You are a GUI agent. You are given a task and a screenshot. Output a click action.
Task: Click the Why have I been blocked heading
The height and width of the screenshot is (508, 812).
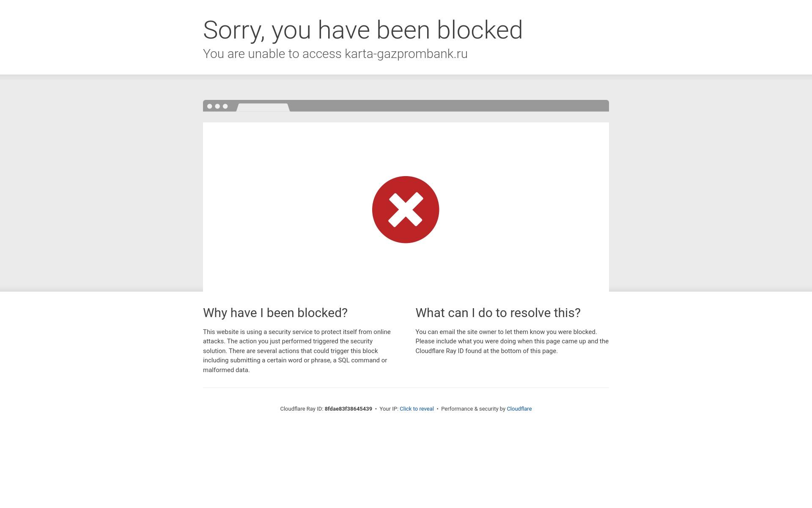click(275, 313)
